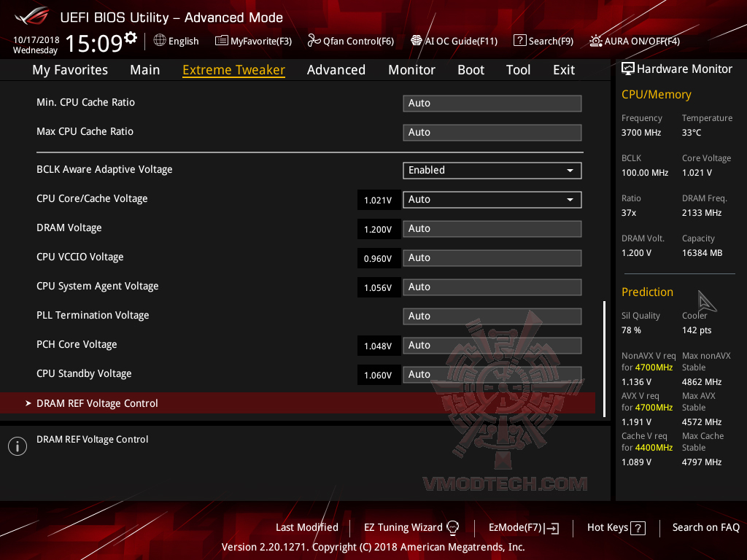Open the Monitor tab
747x560 pixels.
click(411, 70)
